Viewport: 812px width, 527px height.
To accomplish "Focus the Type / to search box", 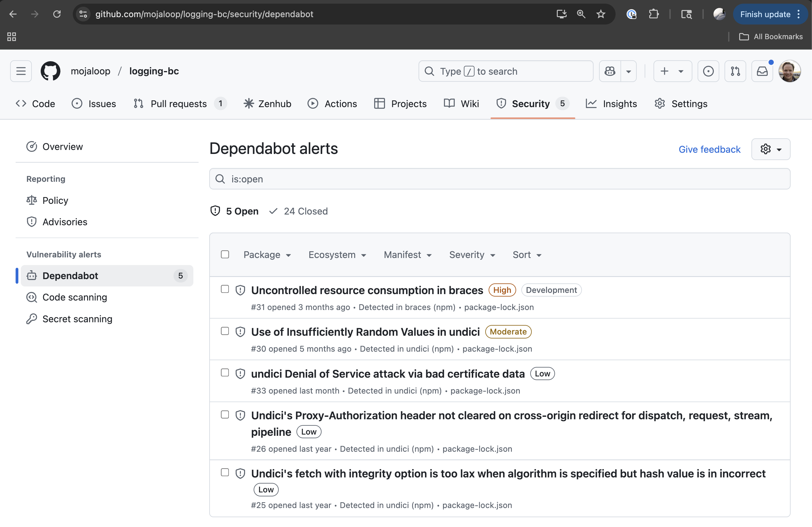I will point(506,71).
